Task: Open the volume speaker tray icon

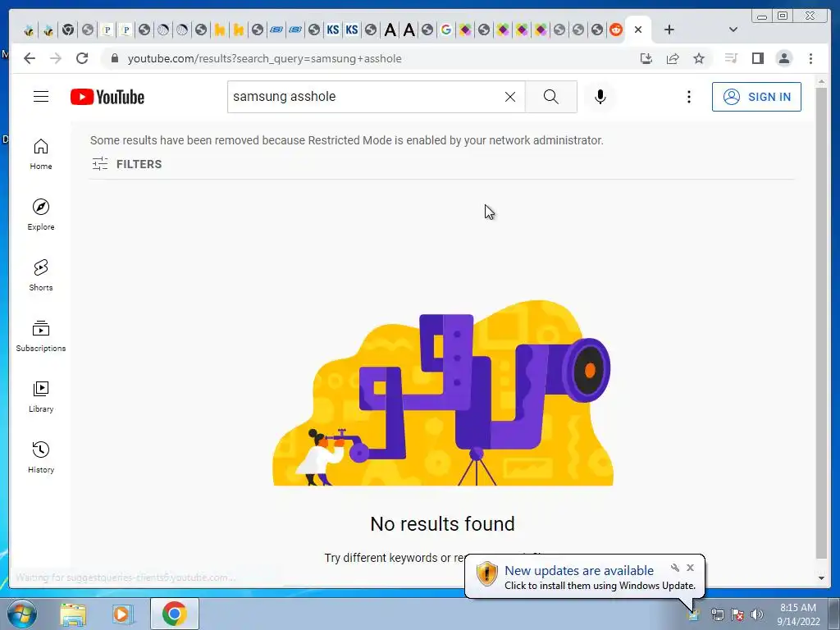Action: pyautogui.click(x=757, y=614)
